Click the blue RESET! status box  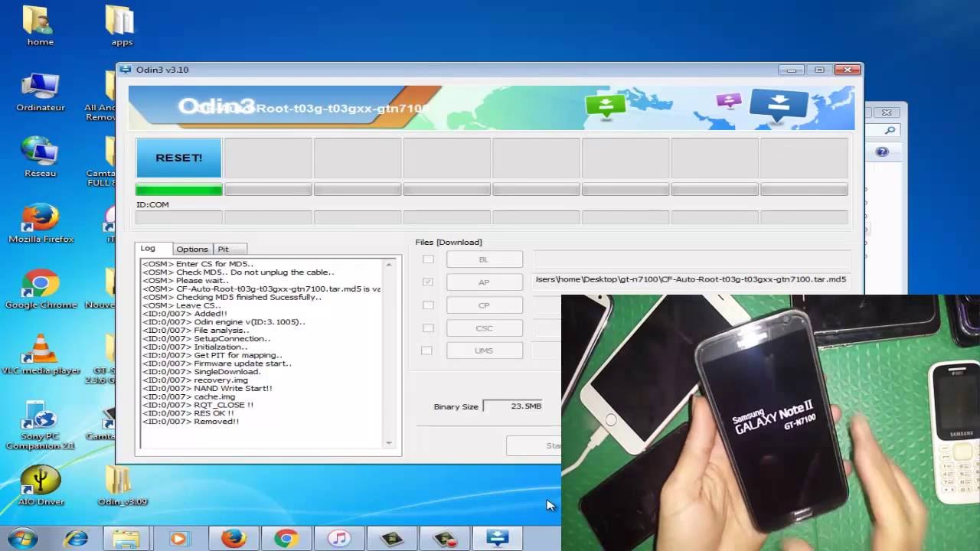pos(179,158)
